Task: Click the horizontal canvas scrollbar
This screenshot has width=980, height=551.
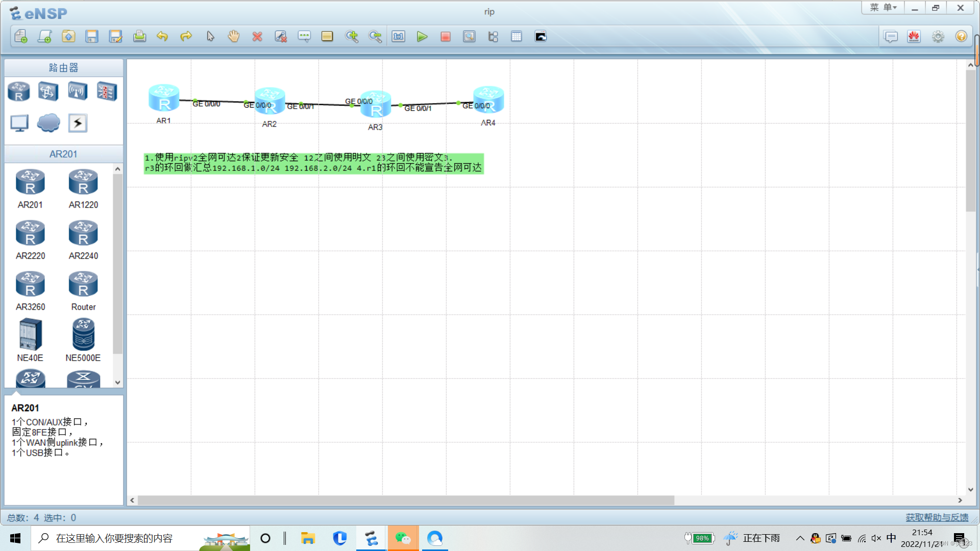Action: click(x=406, y=500)
